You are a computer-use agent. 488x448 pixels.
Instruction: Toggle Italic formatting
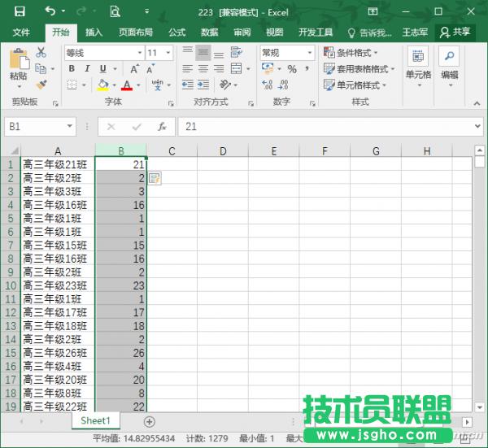click(89, 69)
